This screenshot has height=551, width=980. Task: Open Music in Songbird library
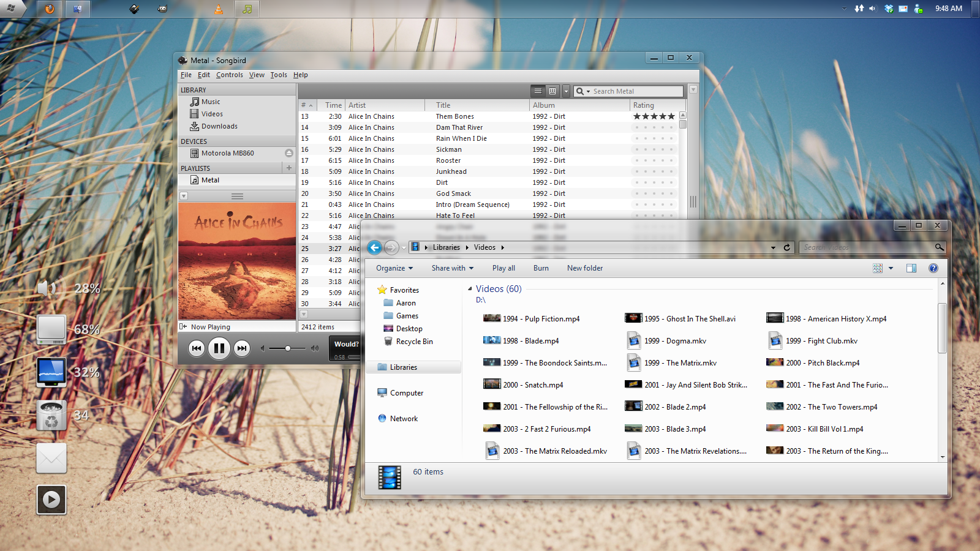coord(205,102)
